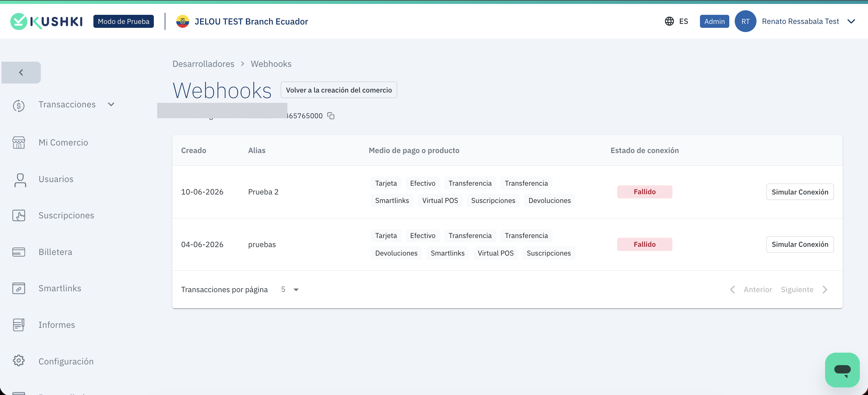The image size is (868, 395).
Task: Click the globe language icon
Action: 669,21
